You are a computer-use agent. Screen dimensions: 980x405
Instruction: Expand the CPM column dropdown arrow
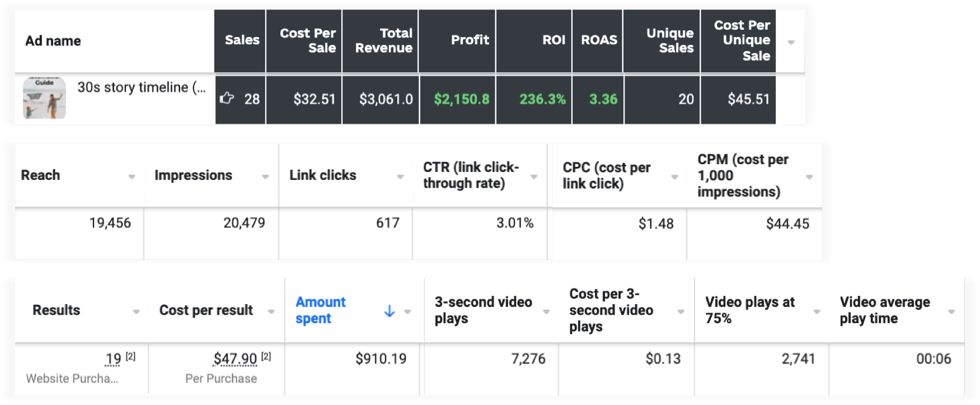tap(809, 177)
